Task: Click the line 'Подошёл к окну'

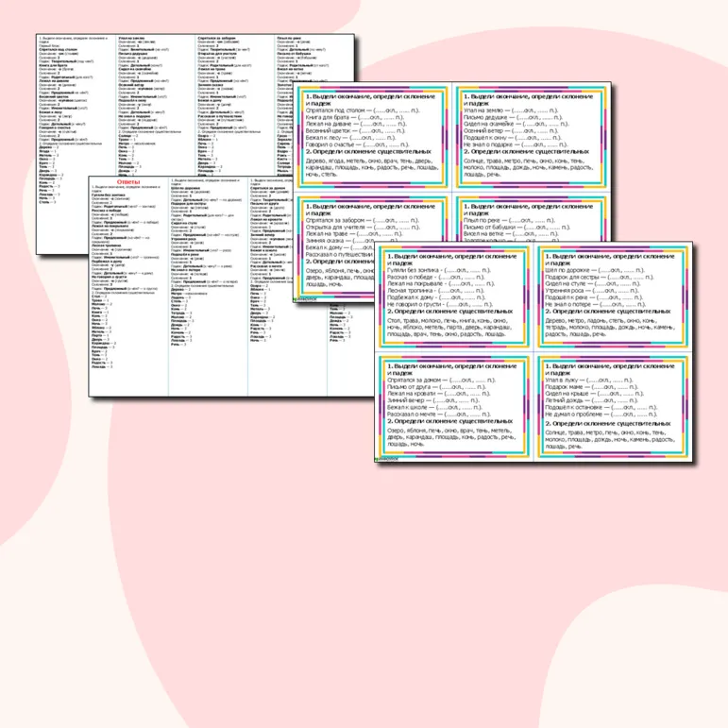Action: click(513, 138)
